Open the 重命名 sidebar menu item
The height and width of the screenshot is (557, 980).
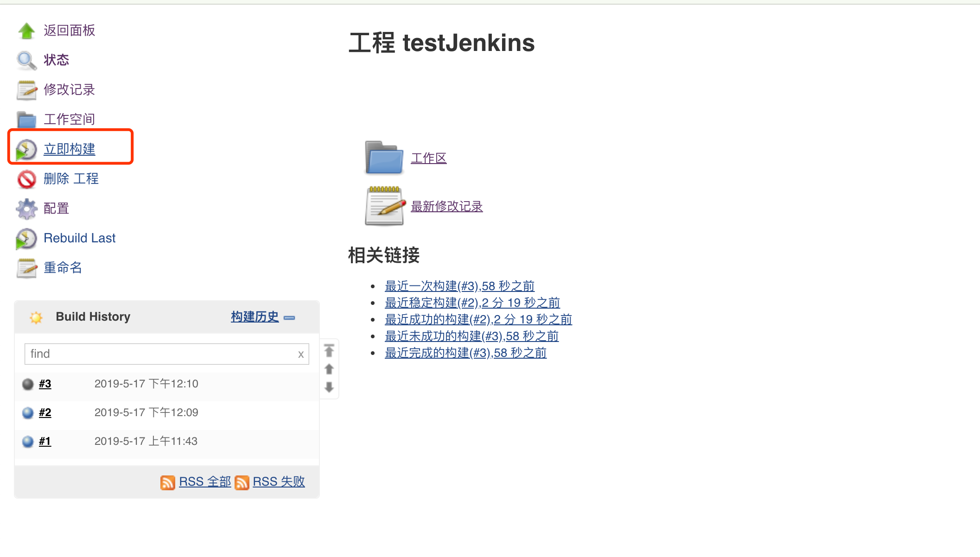[63, 268]
